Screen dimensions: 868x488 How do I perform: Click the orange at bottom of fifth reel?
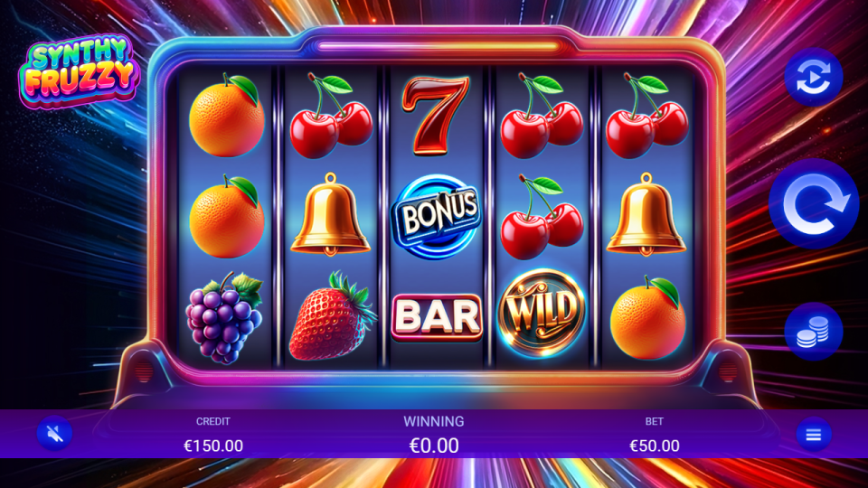tap(647, 317)
